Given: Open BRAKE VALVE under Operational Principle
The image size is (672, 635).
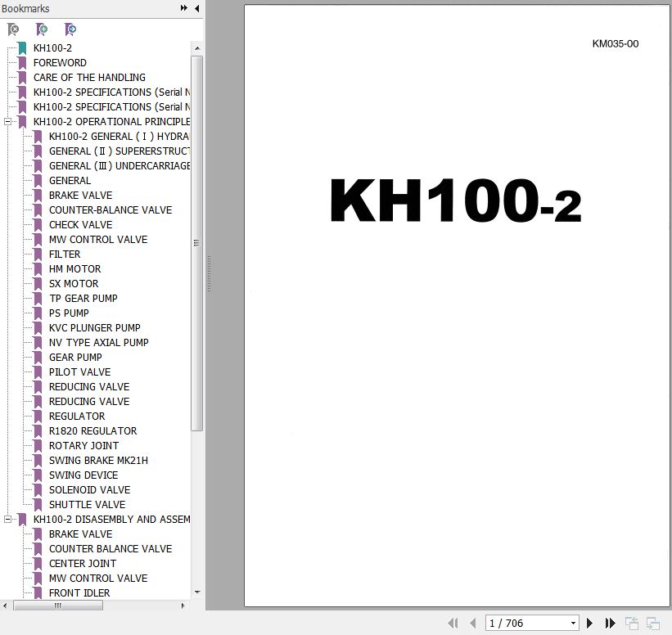Looking at the screenshot, I should [80, 196].
